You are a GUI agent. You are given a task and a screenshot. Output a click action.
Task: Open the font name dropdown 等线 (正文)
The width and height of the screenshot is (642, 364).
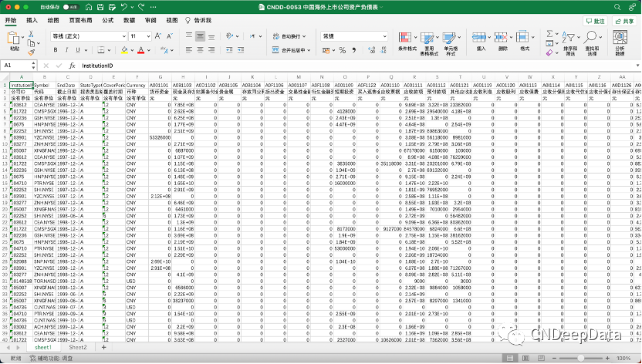89,36
